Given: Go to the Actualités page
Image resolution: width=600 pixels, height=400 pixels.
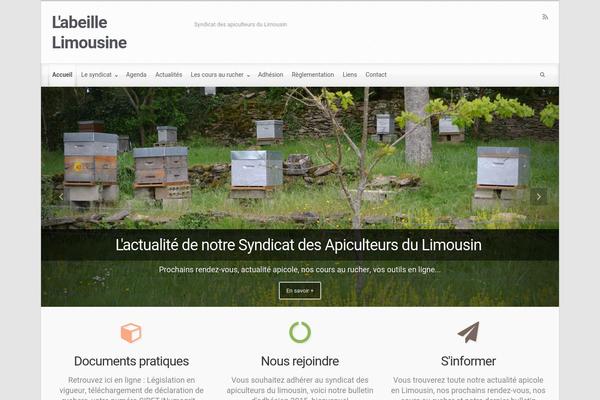Looking at the screenshot, I should [x=168, y=75].
